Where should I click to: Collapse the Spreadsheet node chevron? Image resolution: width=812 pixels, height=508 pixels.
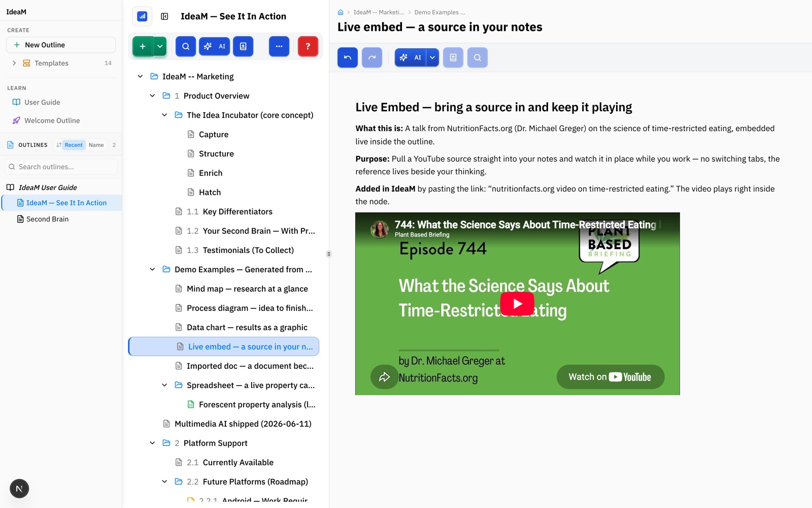pos(164,385)
